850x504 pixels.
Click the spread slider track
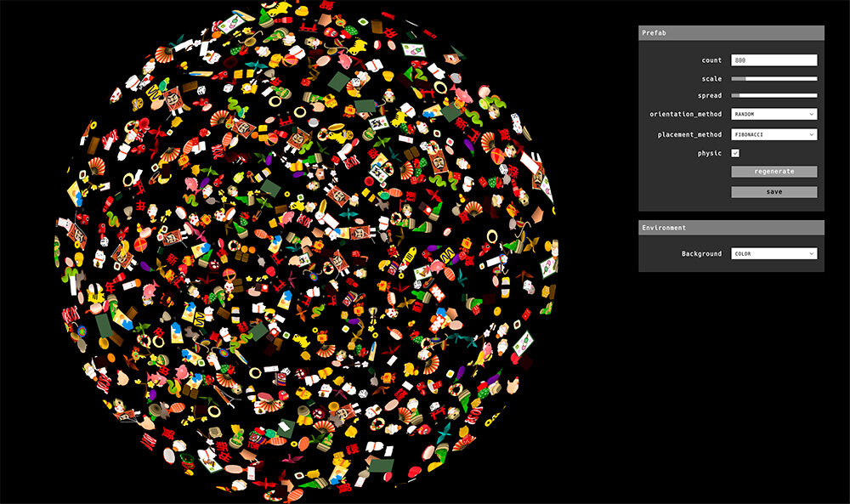click(773, 95)
